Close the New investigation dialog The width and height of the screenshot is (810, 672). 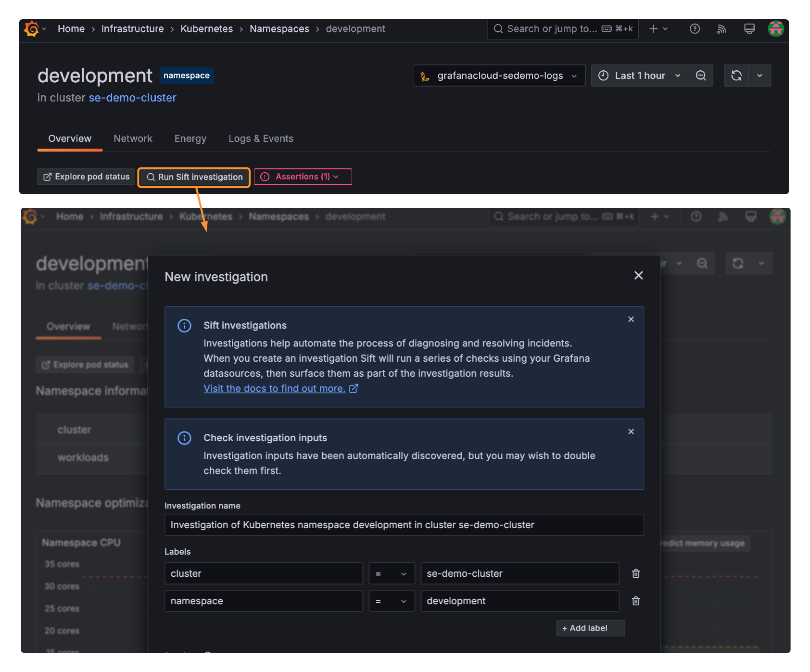pos(638,276)
